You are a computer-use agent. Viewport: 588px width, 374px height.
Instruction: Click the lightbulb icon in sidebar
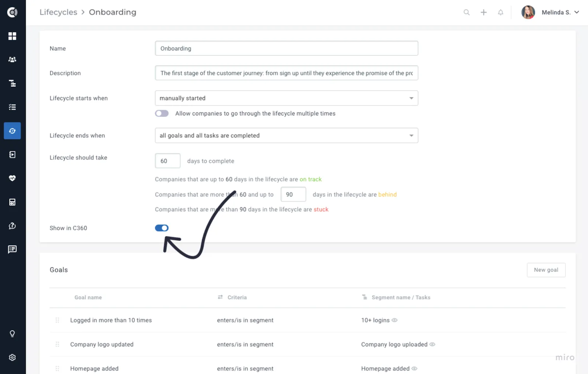coord(12,334)
